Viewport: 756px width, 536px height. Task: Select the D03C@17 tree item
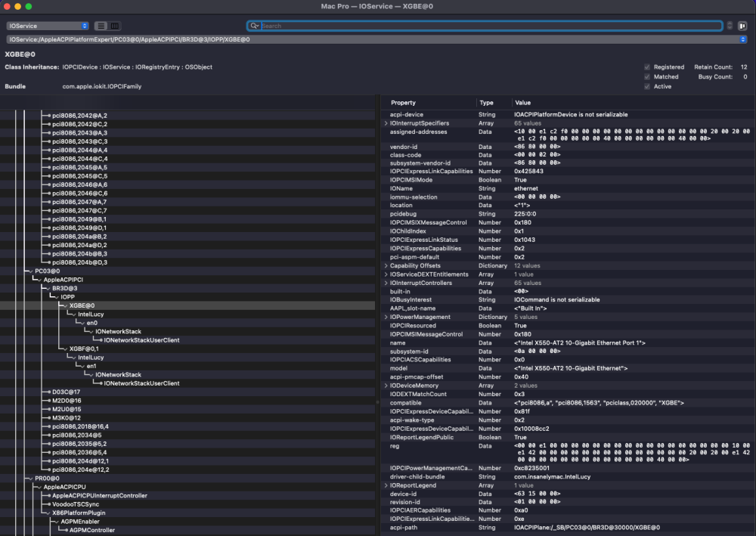(66, 392)
